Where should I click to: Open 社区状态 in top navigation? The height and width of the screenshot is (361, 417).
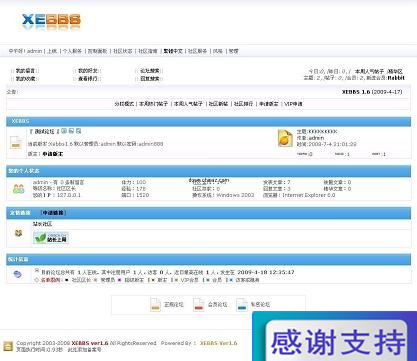(x=123, y=51)
